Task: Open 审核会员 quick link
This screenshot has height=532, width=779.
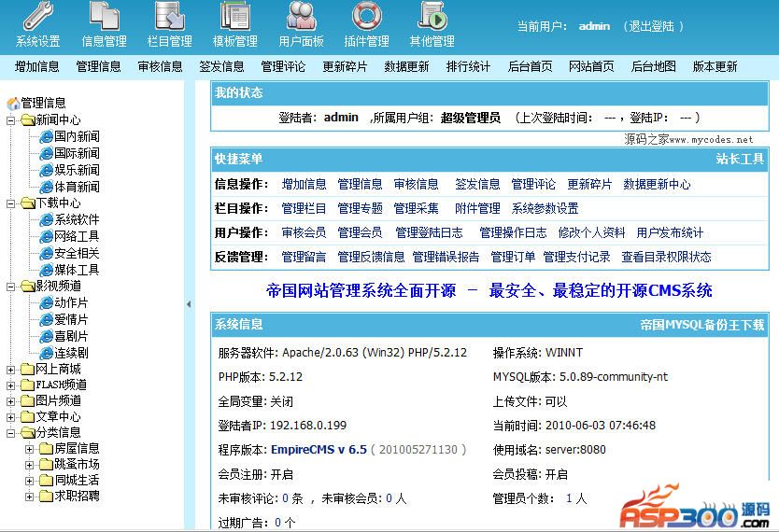Action: (304, 232)
